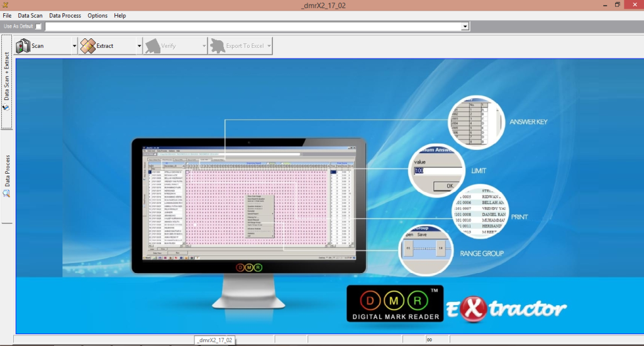
Task: Click the application icon in title bar
Action: [5, 5]
